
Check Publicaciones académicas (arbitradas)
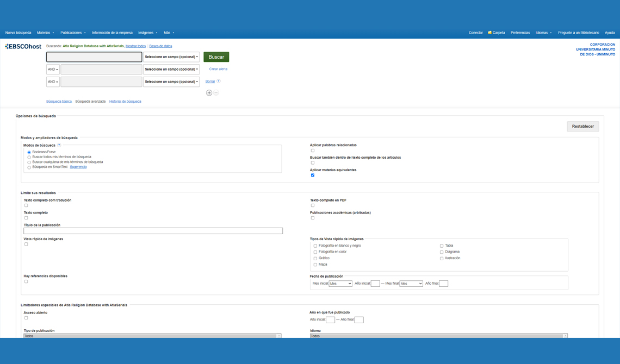(312, 217)
